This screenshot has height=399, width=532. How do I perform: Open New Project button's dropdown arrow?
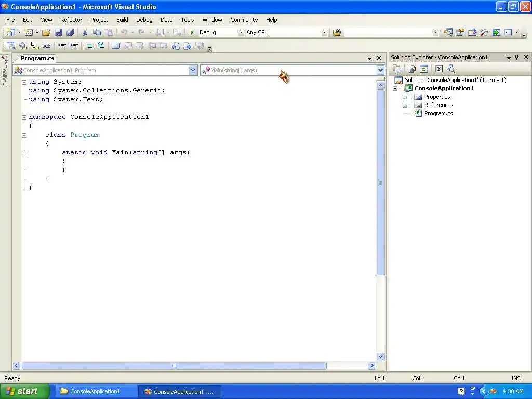tap(19, 33)
